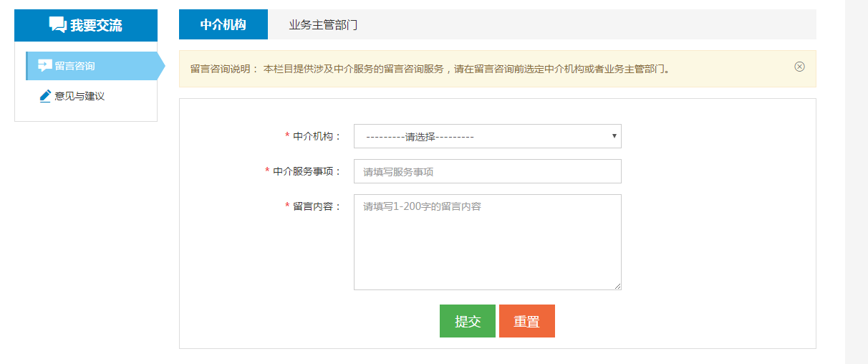The image size is (868, 364).
Task: Click the 留言内容 field label
Action: pyautogui.click(x=317, y=206)
